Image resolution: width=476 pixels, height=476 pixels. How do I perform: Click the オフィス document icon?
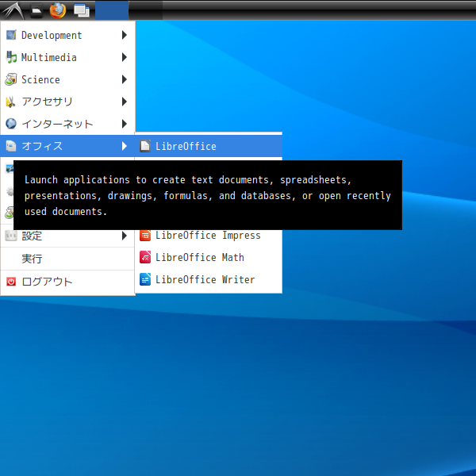click(x=11, y=146)
